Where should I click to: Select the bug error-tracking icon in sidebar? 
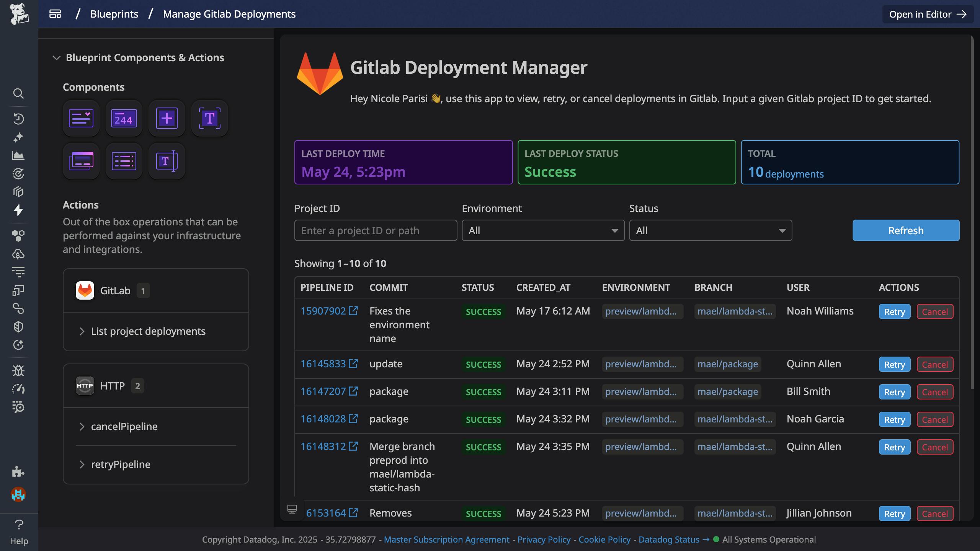[x=19, y=370]
